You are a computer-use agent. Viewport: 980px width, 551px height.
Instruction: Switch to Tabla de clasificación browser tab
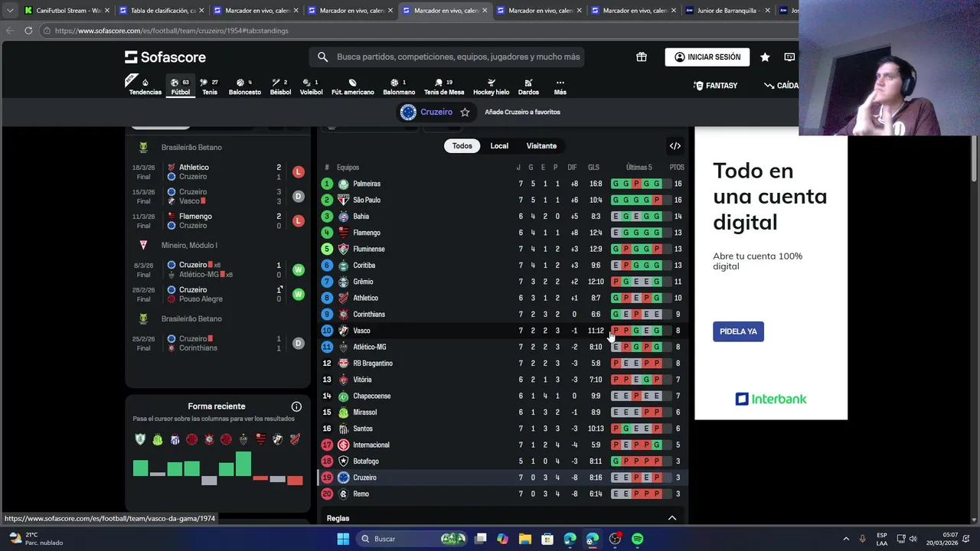161,11
